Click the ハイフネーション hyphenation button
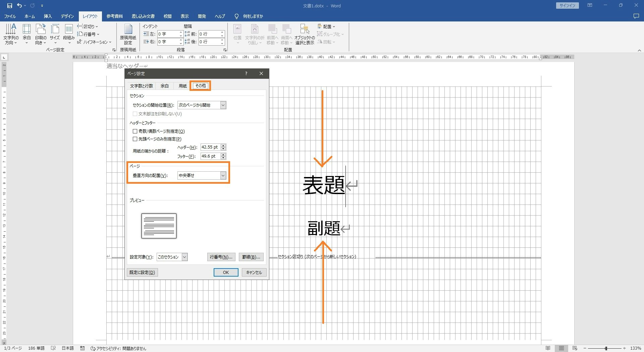The height and width of the screenshot is (352, 644). point(94,42)
